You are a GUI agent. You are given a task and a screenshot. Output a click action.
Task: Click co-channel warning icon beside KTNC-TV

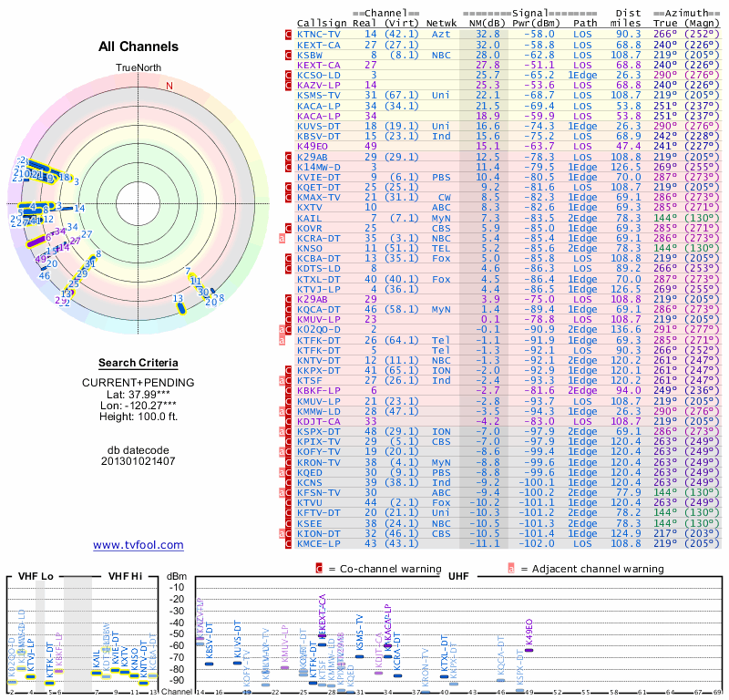point(289,34)
